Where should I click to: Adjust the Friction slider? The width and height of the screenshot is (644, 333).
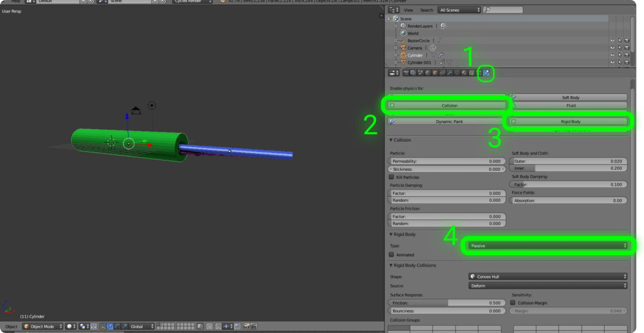coord(447,302)
